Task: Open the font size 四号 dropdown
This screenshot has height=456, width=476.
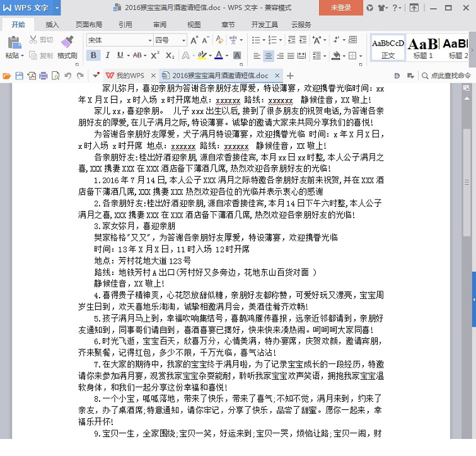Action: coord(183,40)
